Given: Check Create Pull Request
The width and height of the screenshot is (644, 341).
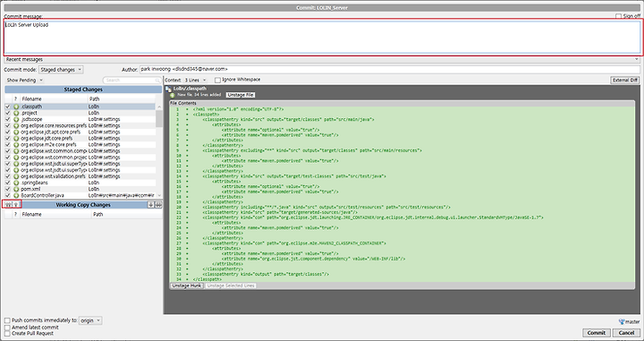Looking at the screenshot, I should pos(7,333).
